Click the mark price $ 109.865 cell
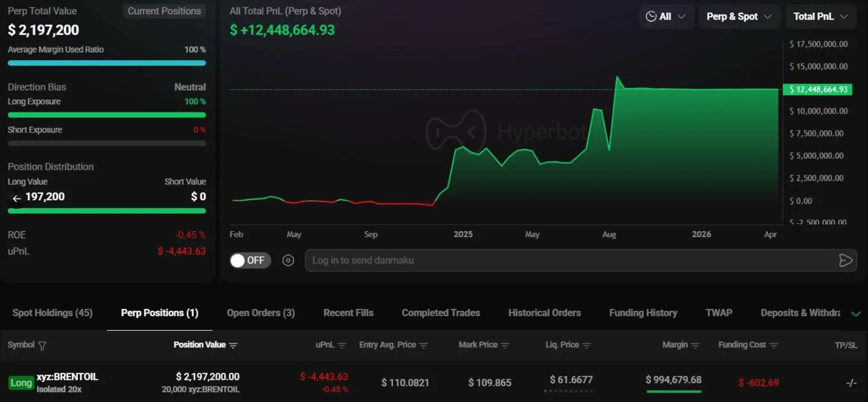 coord(490,383)
